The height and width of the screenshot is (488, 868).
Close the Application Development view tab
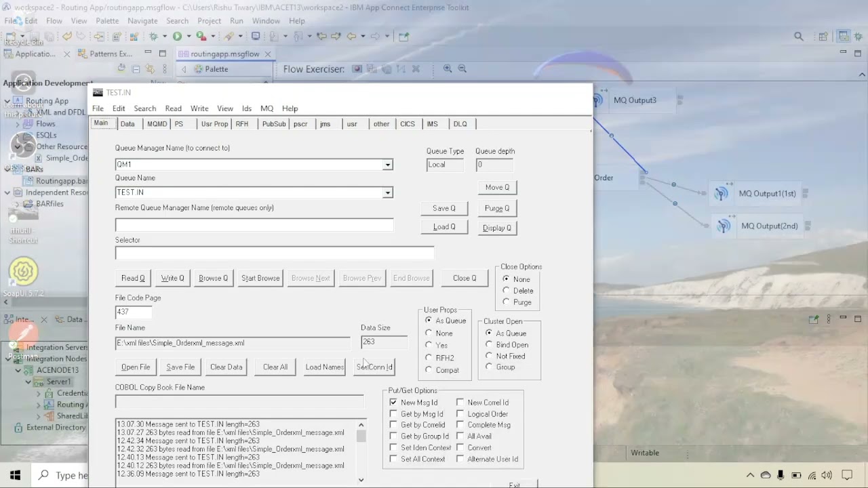click(66, 54)
